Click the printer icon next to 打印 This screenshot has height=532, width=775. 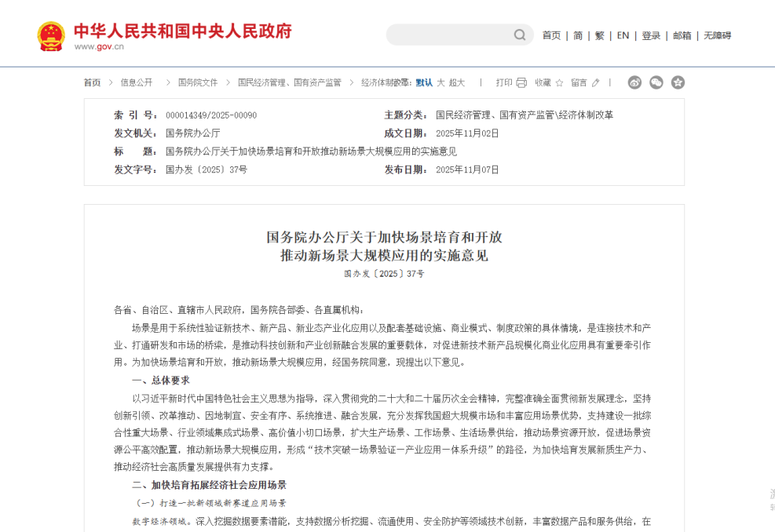(x=521, y=82)
